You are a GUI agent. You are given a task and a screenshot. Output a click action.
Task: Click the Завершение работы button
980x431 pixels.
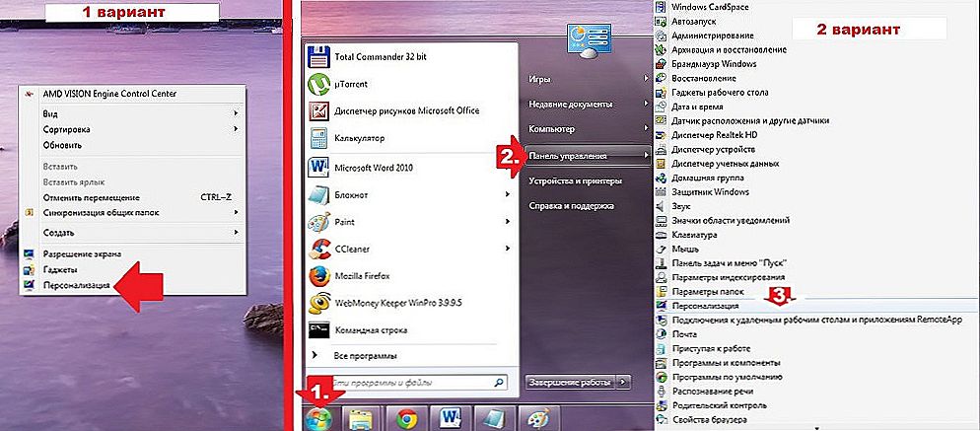(x=572, y=381)
